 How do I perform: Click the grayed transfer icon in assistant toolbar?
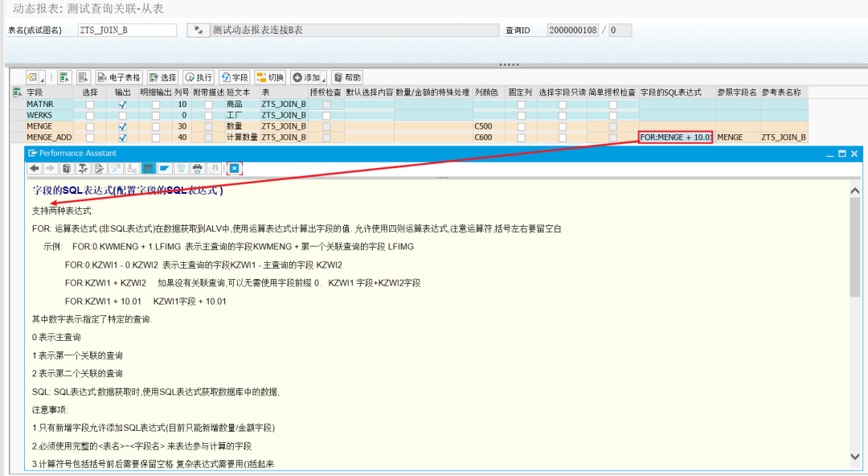(181, 169)
